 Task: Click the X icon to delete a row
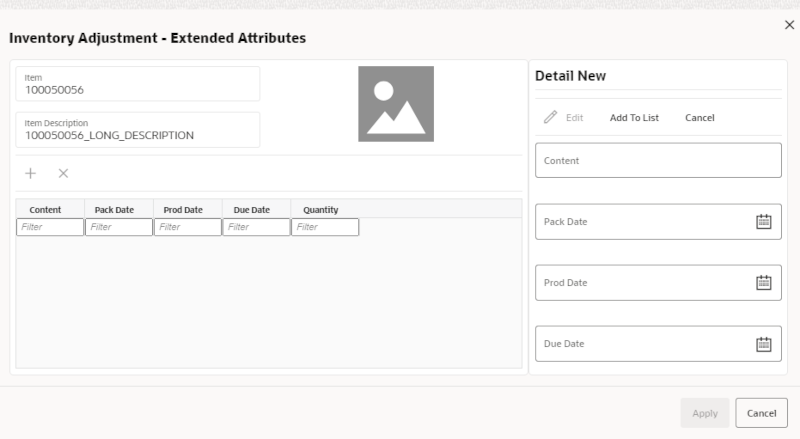tap(63, 174)
